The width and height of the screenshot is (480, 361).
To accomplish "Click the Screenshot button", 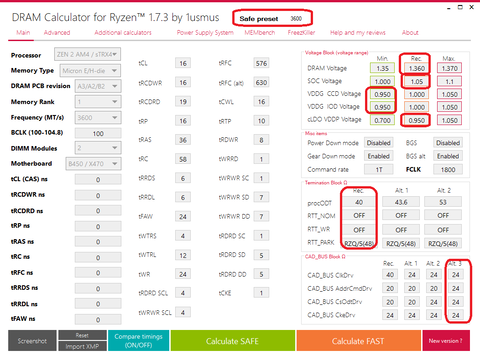I will tap(32, 341).
